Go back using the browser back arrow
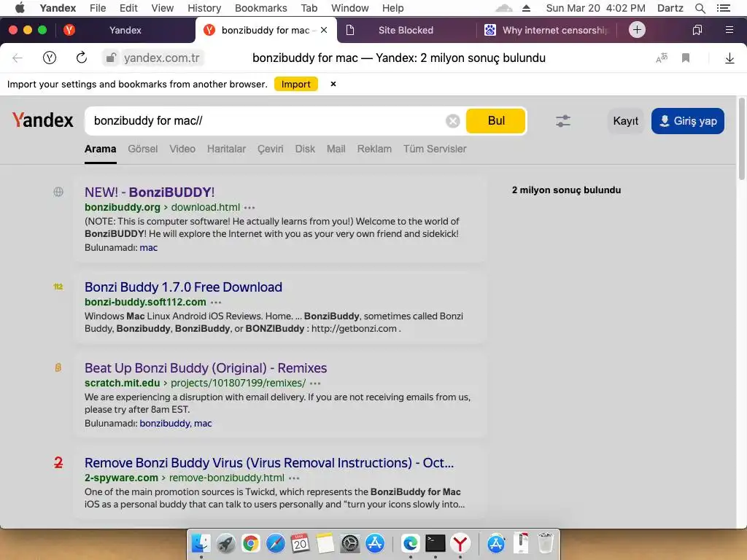The width and height of the screenshot is (747, 560). tap(18, 58)
